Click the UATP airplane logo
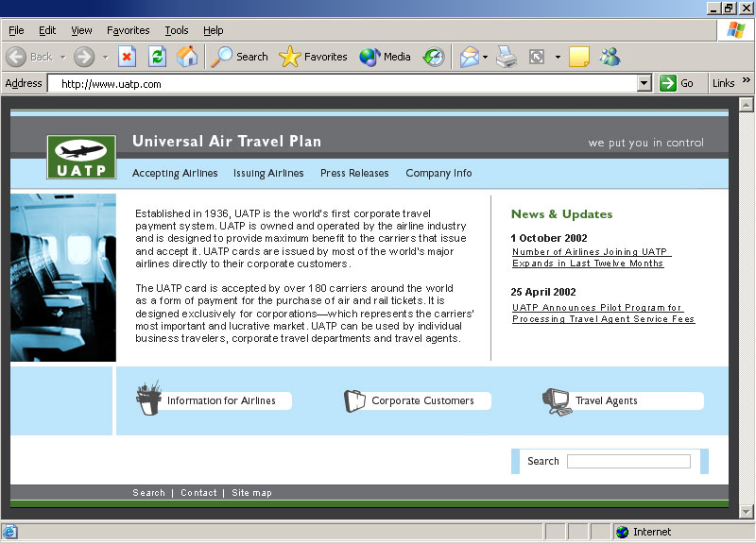Image resolution: width=756 pixels, height=544 pixels. click(81, 157)
